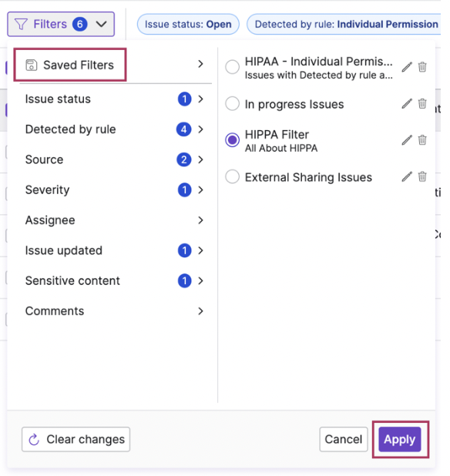Image resolution: width=450 pixels, height=476 pixels.
Task: Delete the In progress Issues filter
Action: coord(422,103)
